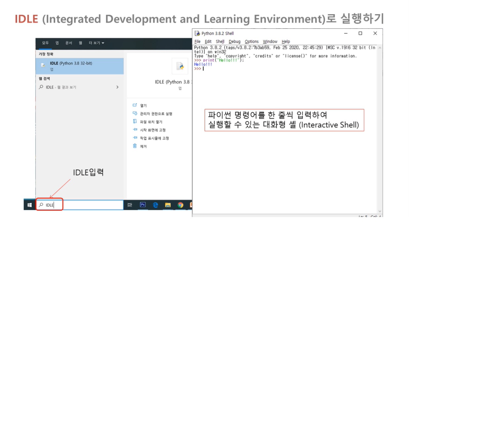Image resolution: width=504 pixels, height=445 pixels.
Task: Click the IDLE app icon in best match row
Action: point(43,65)
